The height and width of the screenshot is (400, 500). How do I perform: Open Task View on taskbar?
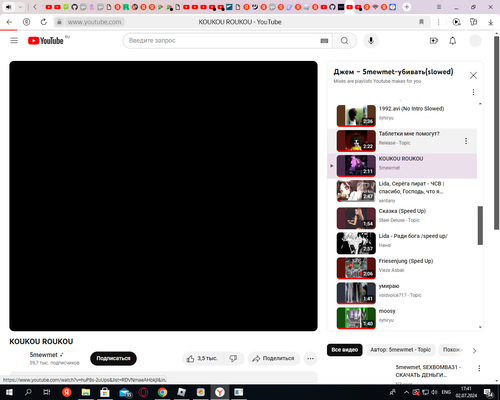47,392
